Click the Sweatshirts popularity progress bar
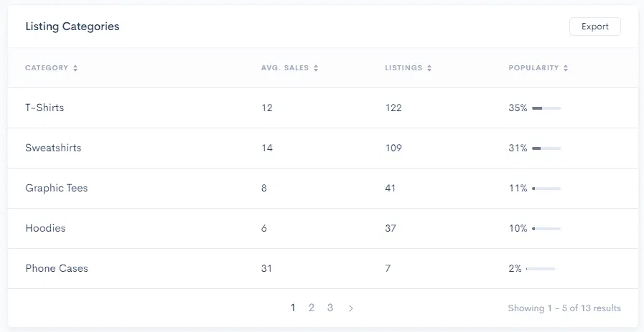Image resolution: width=644 pixels, height=332 pixels. (x=546, y=148)
